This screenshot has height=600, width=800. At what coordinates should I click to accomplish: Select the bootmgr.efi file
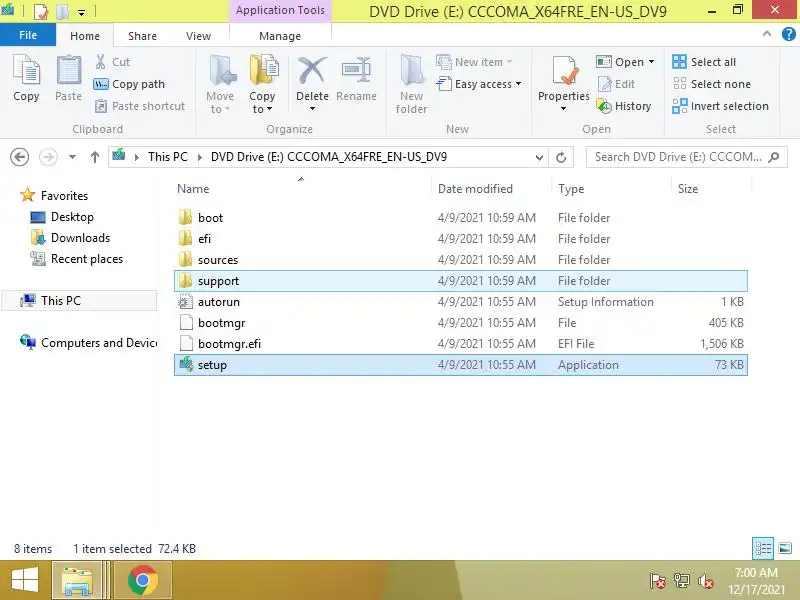click(461, 344)
